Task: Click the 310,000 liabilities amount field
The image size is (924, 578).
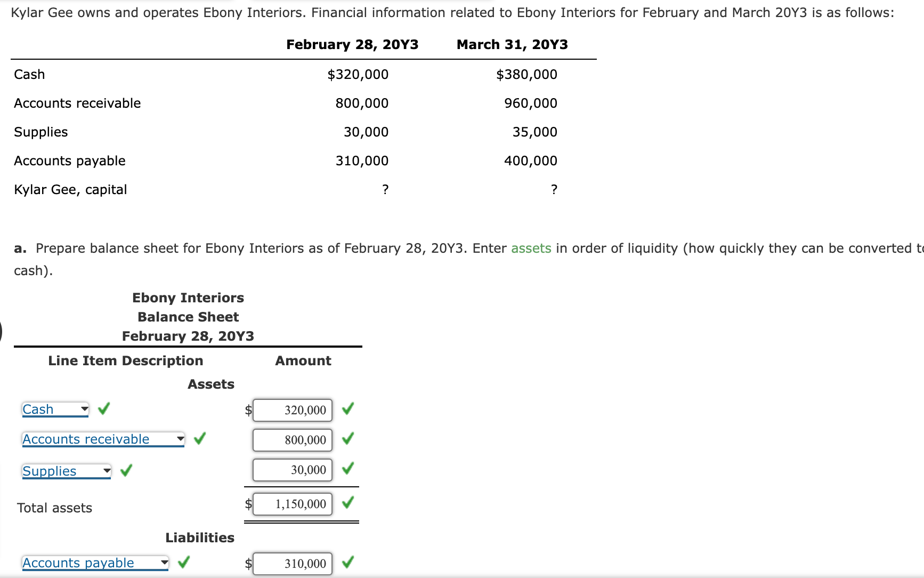Action: (x=292, y=563)
